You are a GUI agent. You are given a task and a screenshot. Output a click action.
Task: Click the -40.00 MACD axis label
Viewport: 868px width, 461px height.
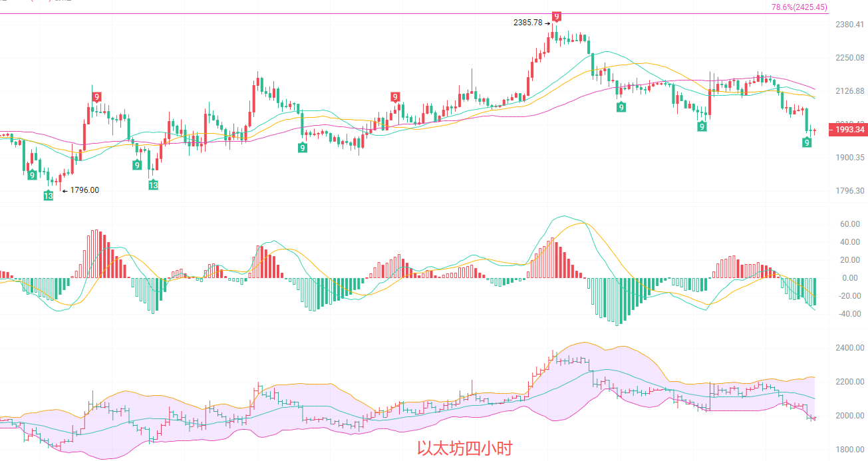pos(848,314)
